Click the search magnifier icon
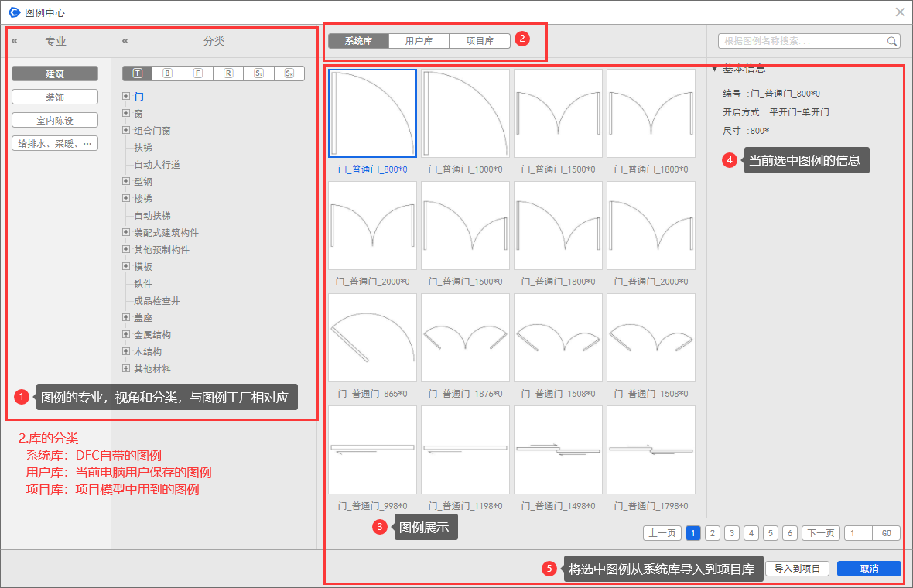Viewport: 913px width, 588px height. pyautogui.click(x=892, y=42)
